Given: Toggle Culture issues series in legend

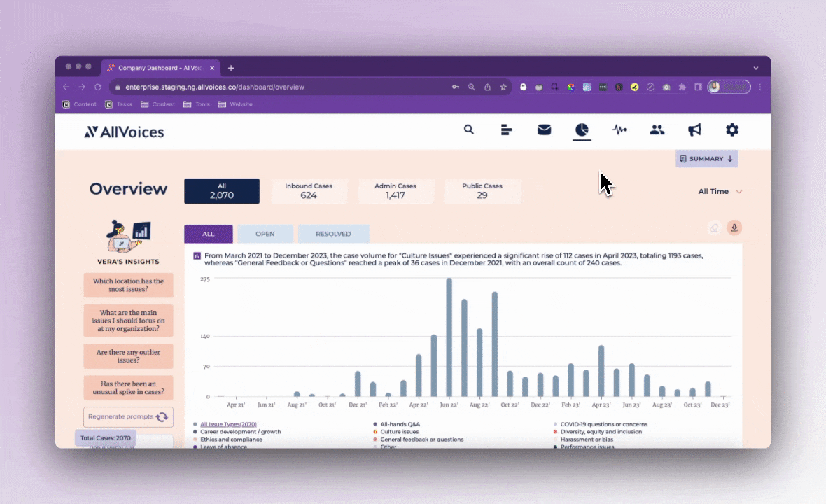Looking at the screenshot, I should click(x=399, y=432).
